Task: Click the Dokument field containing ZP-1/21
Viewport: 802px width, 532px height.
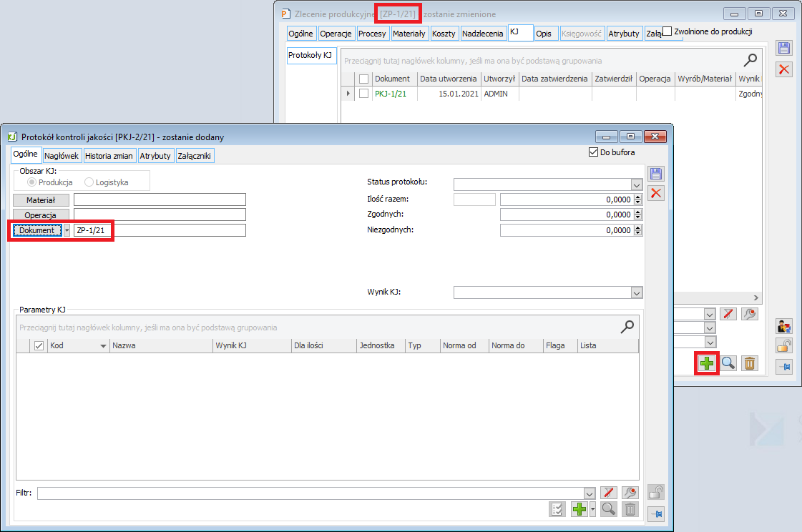Action: [x=160, y=230]
